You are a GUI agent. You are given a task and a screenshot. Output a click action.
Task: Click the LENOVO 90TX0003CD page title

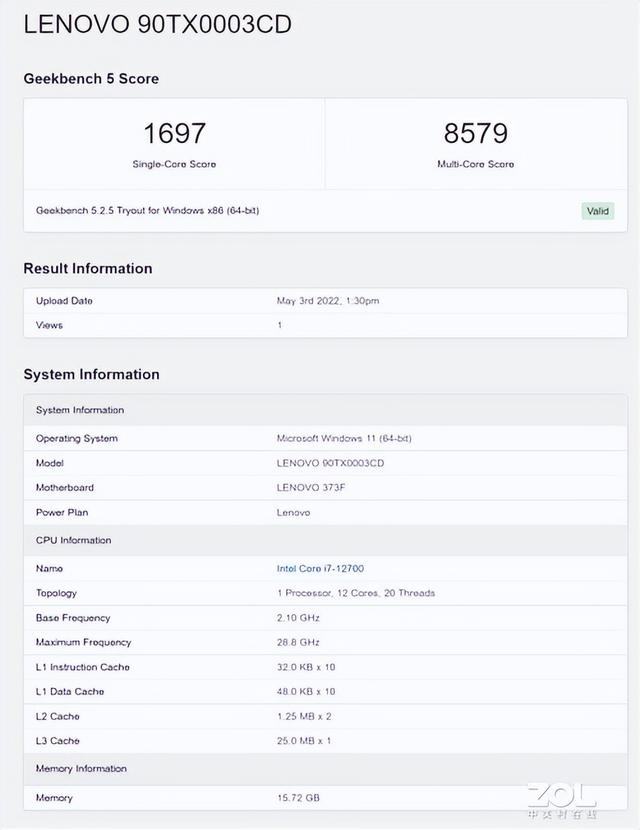[x=157, y=24]
